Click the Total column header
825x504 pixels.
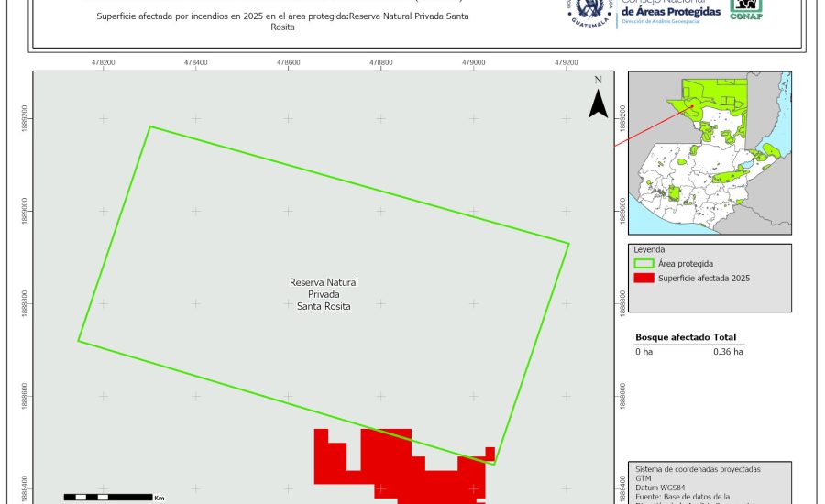pos(725,337)
